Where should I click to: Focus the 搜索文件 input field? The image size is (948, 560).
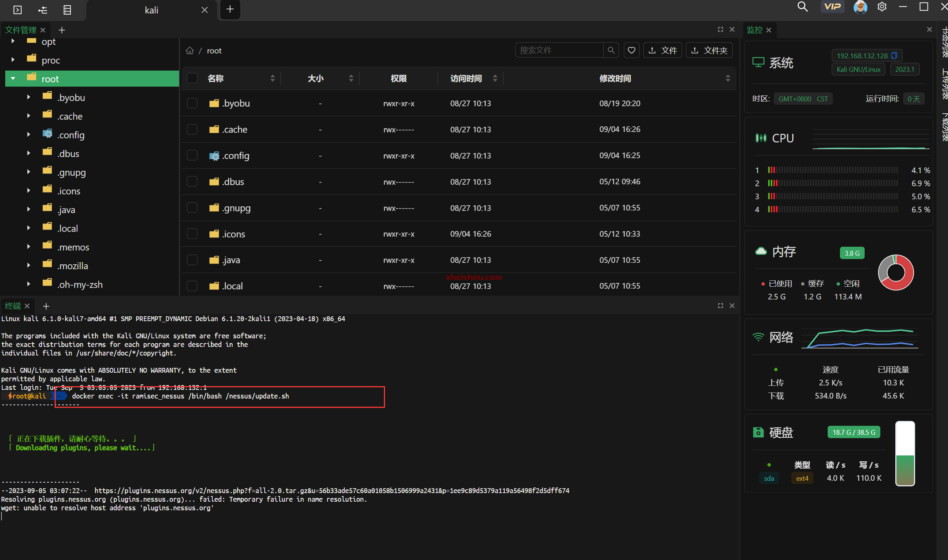(x=559, y=50)
